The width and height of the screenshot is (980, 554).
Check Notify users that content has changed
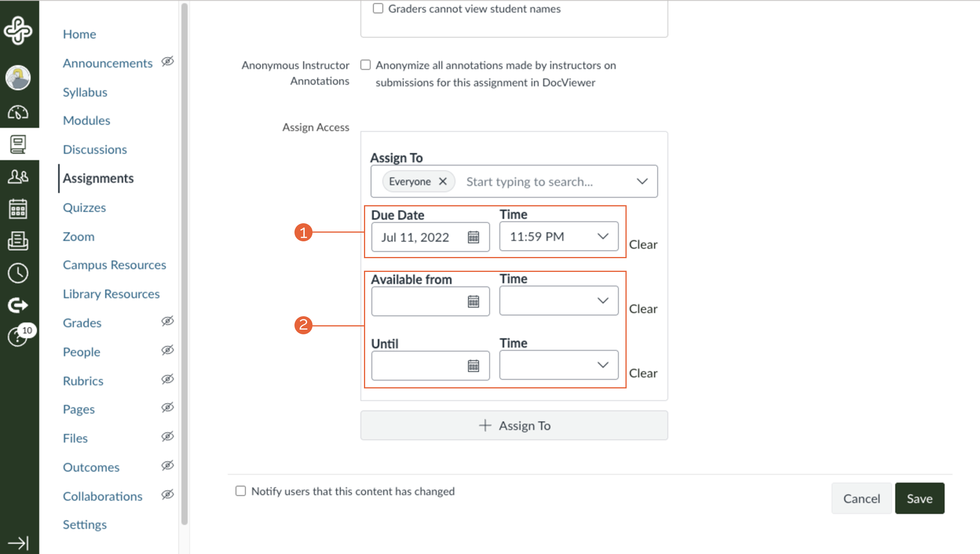point(241,491)
